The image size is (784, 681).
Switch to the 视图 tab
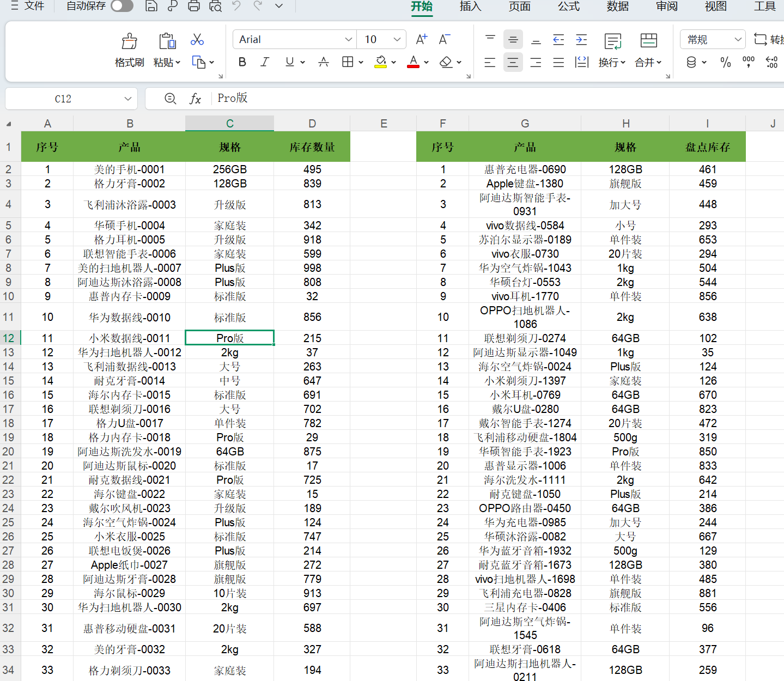click(715, 7)
